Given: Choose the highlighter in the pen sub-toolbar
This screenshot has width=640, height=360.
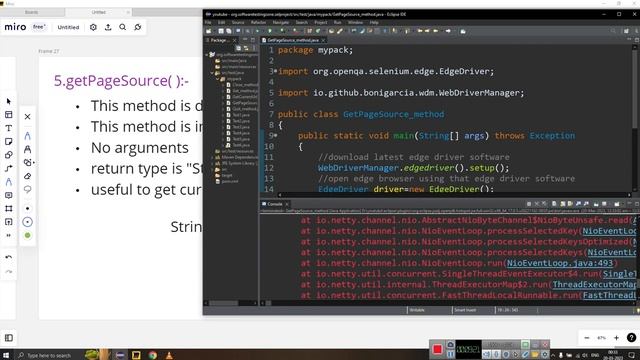Looking at the screenshot, I should coord(27,149).
